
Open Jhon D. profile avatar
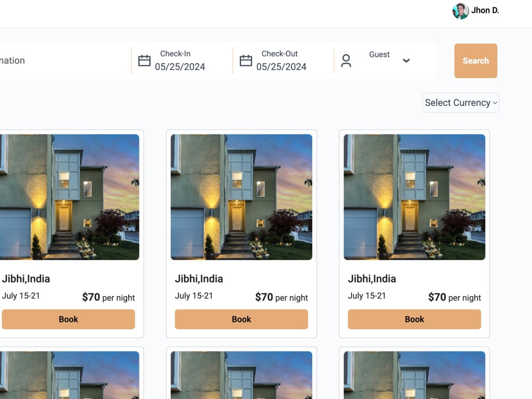tap(460, 11)
